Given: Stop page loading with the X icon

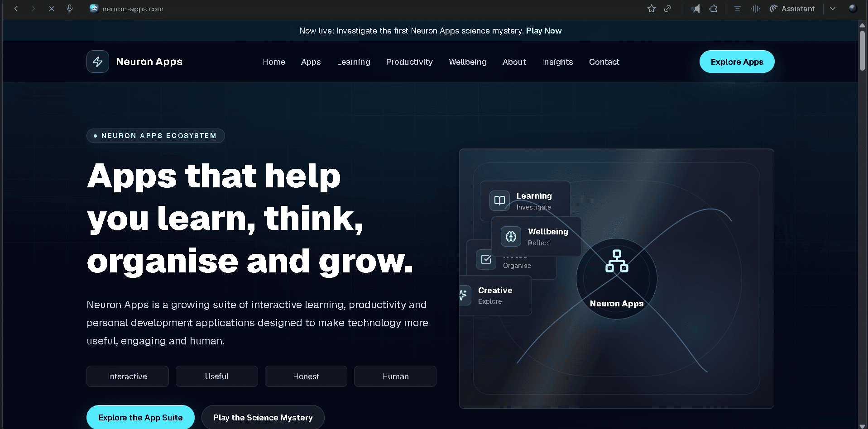Looking at the screenshot, I should point(52,9).
